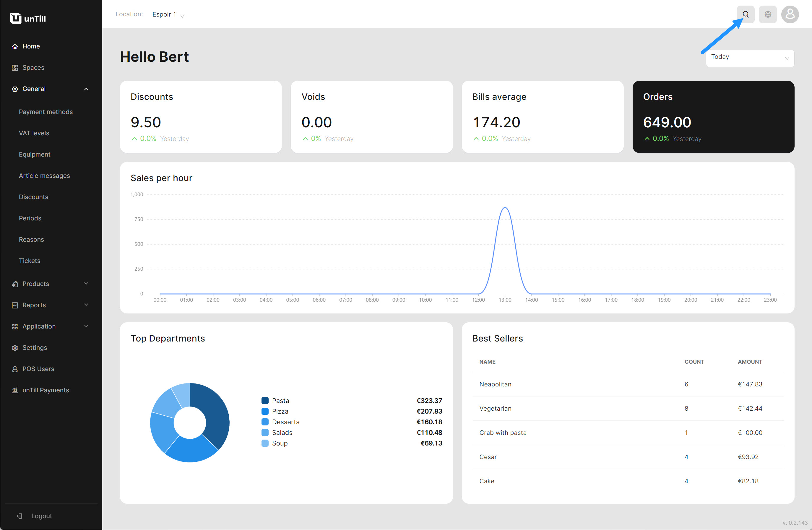Collapse the General sidebar section
812x530 pixels.
(86, 89)
